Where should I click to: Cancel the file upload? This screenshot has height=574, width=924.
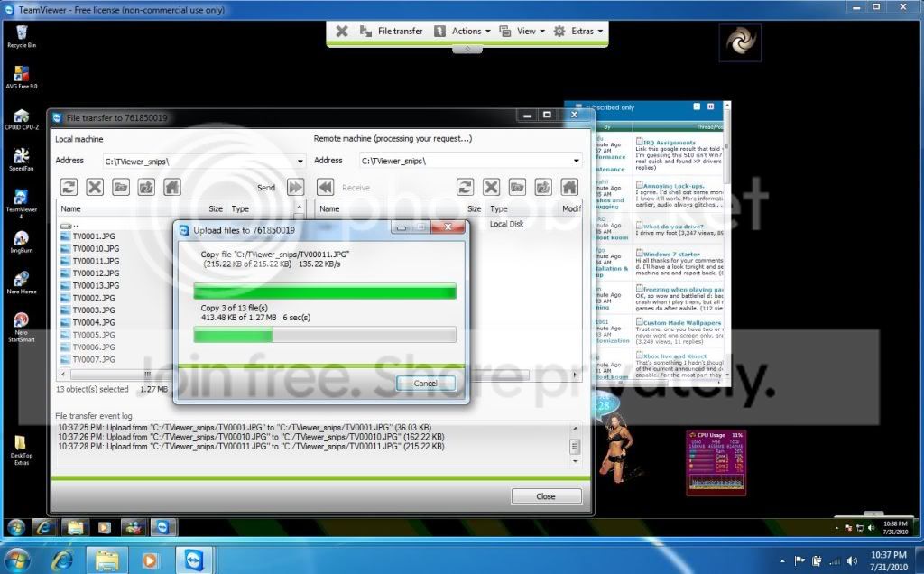(426, 383)
